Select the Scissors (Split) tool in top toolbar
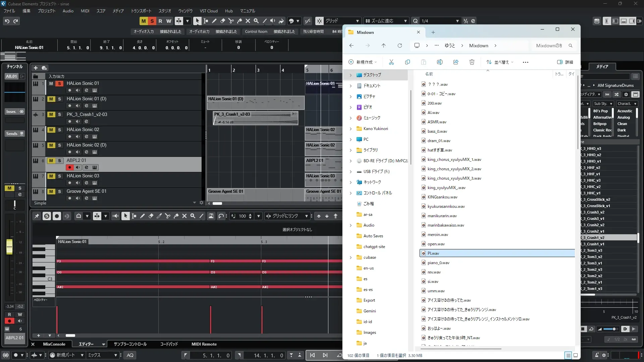 click(x=231, y=21)
